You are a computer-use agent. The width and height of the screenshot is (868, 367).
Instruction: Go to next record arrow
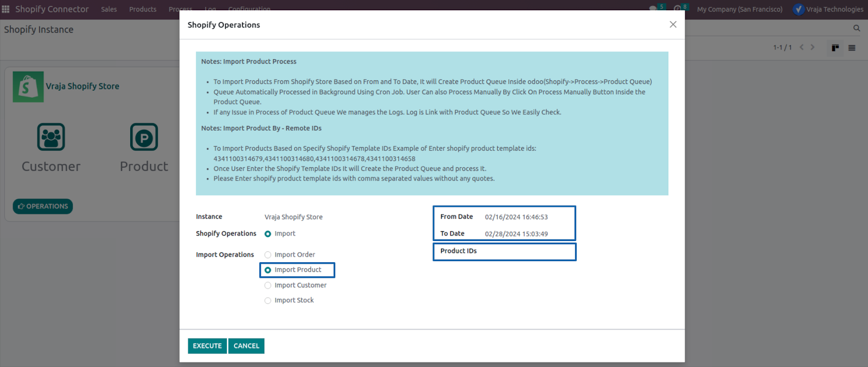[812, 47]
